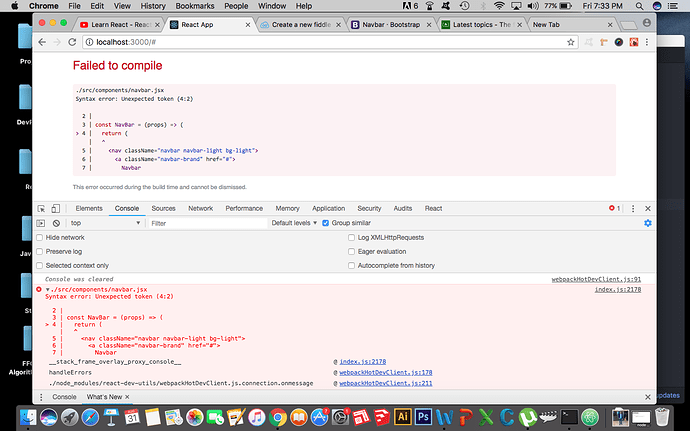Image resolution: width=690 pixels, height=431 pixels.
Task: Open the 'top' context dropdown
Action: 105,223
